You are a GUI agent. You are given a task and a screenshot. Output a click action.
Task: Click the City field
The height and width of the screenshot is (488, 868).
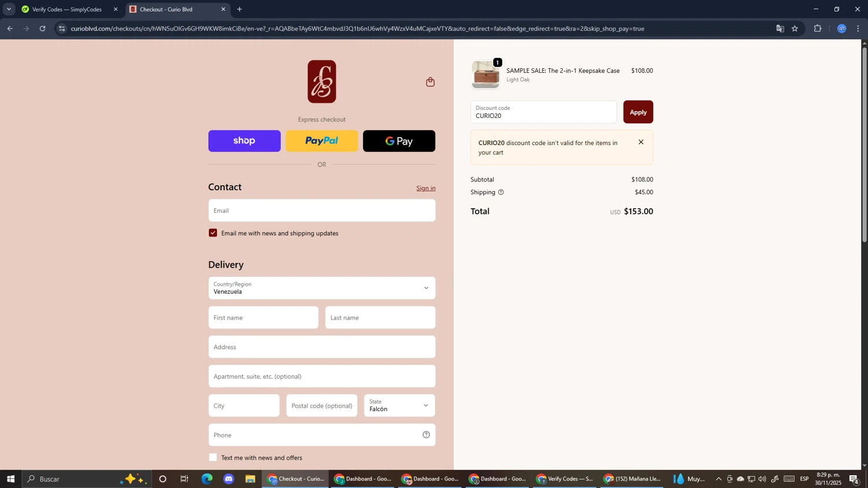point(244,405)
